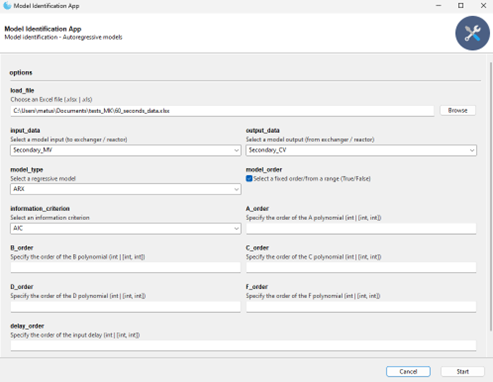Click the wrench and screwdriver tools icon

(x=472, y=33)
